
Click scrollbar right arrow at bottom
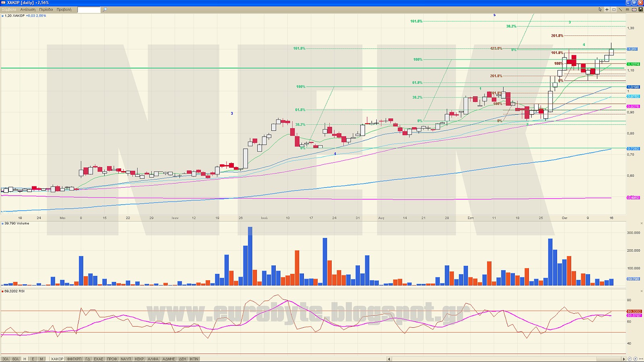click(624, 359)
